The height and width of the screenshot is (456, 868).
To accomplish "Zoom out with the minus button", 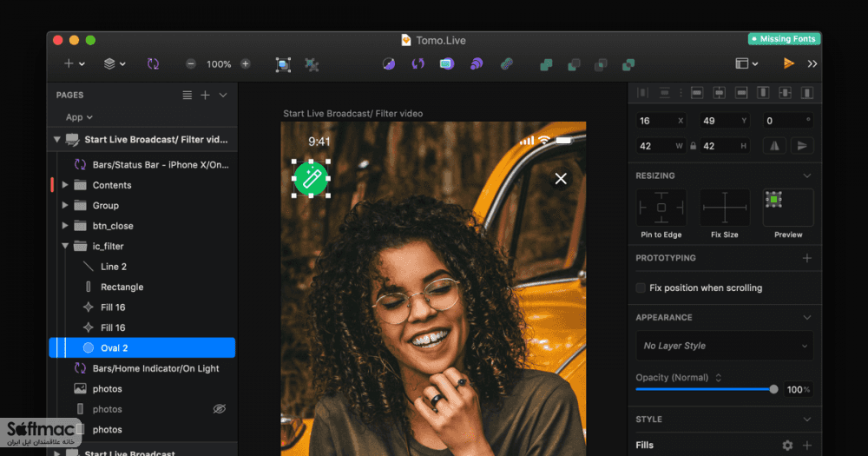I will [x=190, y=63].
